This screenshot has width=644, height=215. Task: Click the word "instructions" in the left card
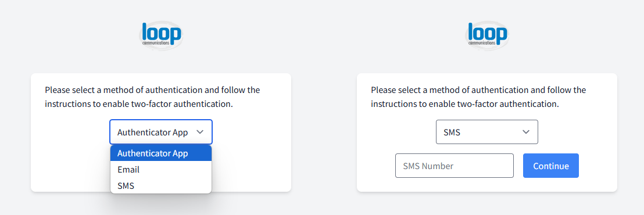point(64,104)
